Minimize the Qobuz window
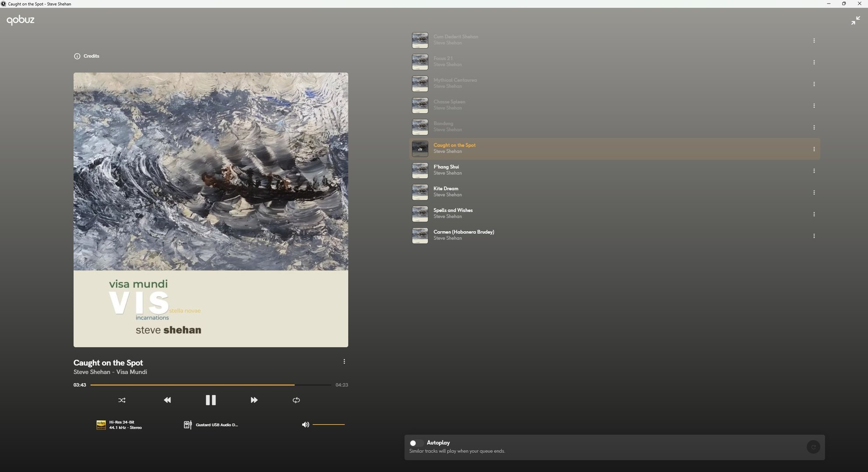The height and width of the screenshot is (472, 868). pyautogui.click(x=828, y=3)
